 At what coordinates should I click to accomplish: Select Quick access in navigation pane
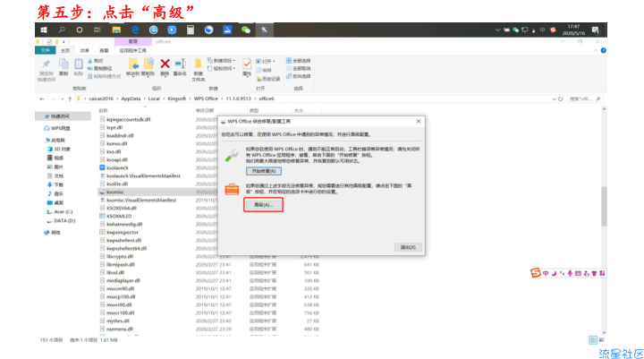click(60, 116)
